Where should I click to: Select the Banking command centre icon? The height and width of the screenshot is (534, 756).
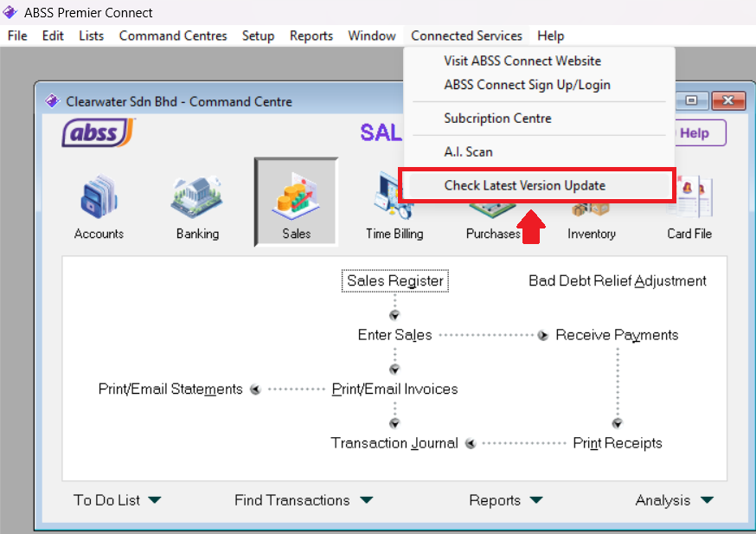197,204
